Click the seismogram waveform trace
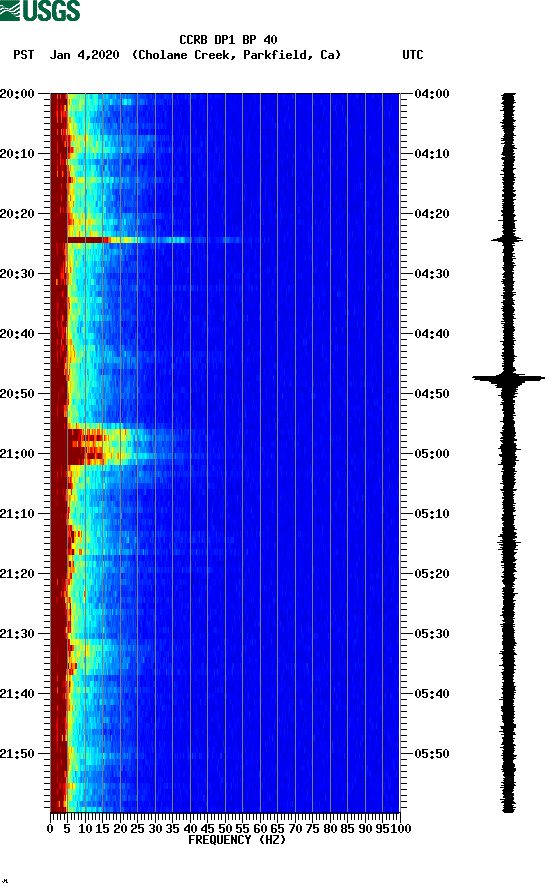Image resolution: width=552 pixels, height=892 pixels. pos(508,452)
